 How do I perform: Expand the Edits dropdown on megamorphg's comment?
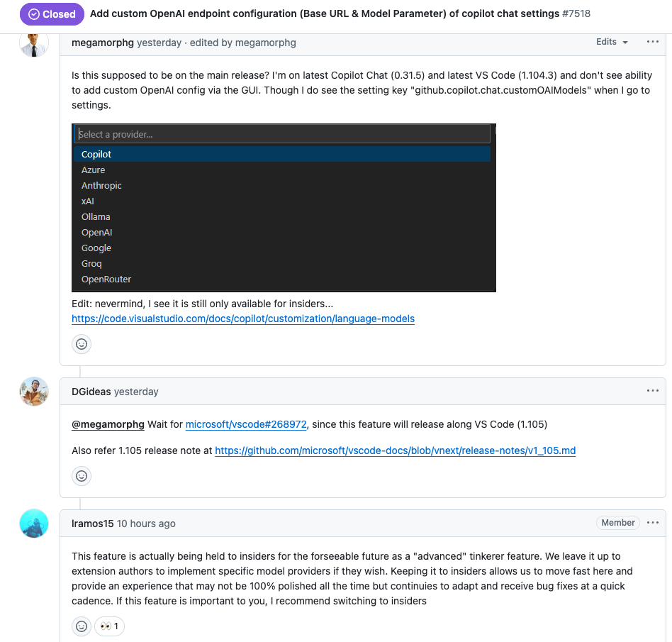tap(611, 42)
